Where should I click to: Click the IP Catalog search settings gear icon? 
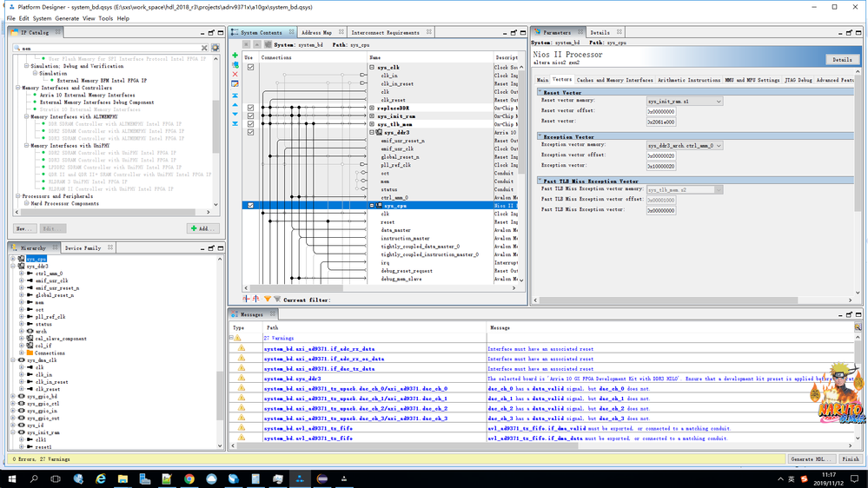(x=215, y=48)
